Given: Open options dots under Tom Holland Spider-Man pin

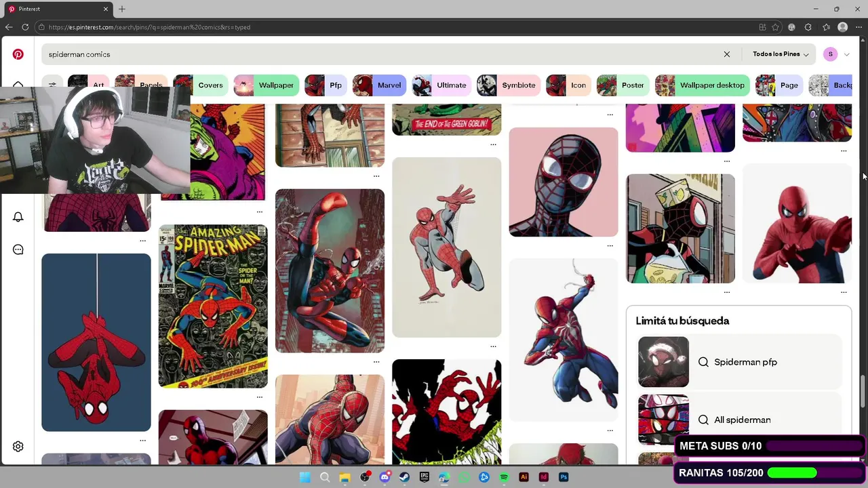Looking at the screenshot, I should [844, 292].
